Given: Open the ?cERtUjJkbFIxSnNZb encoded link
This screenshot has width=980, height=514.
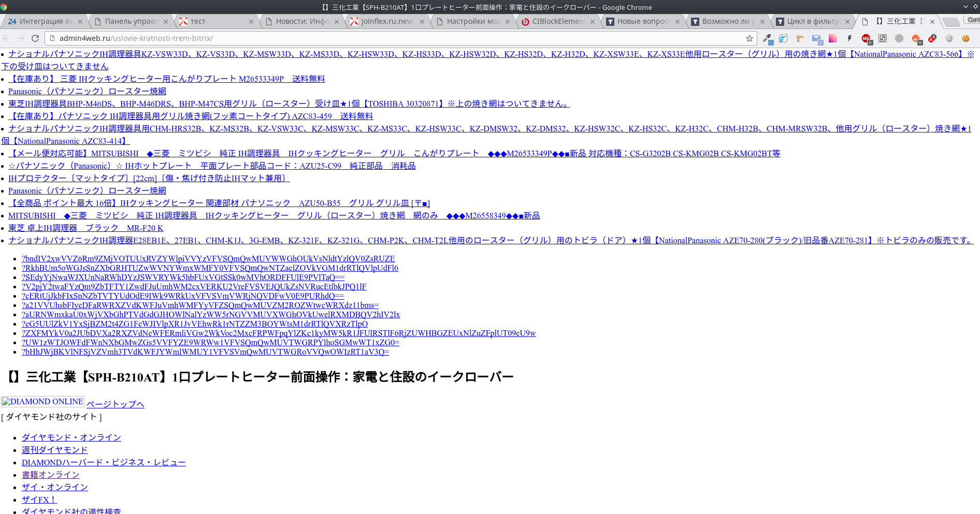Looking at the screenshot, I should click(x=183, y=296).
